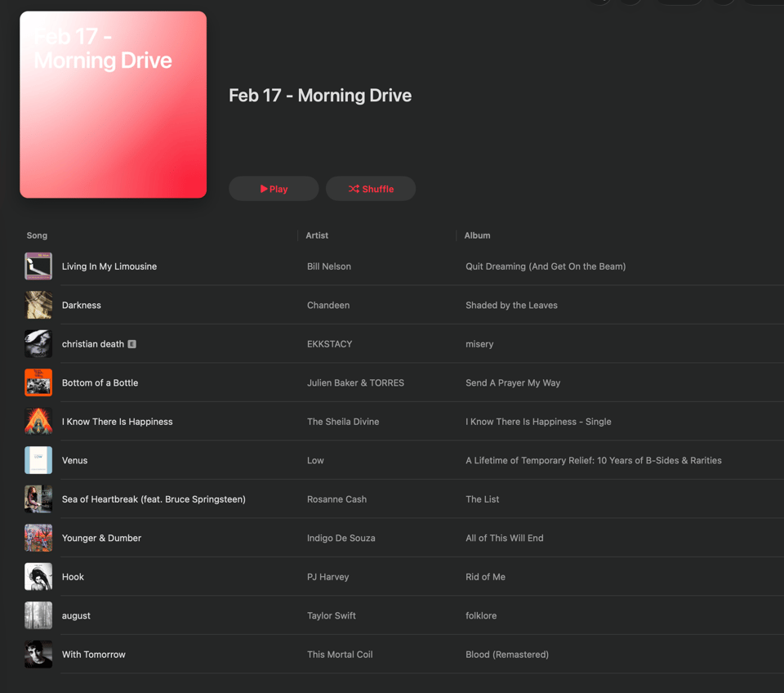Sort tracks by the Album column header
784x693 pixels.
[x=477, y=235]
